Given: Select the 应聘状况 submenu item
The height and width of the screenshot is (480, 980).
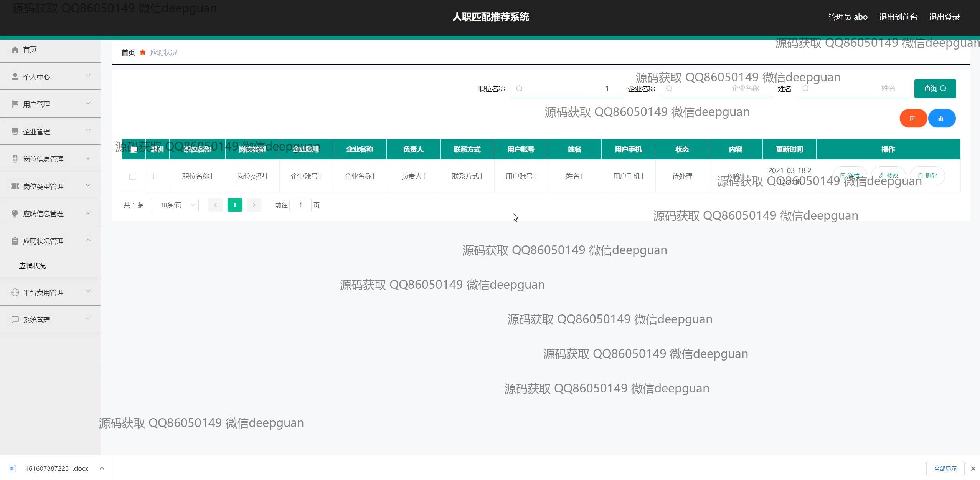Looking at the screenshot, I should [x=32, y=266].
